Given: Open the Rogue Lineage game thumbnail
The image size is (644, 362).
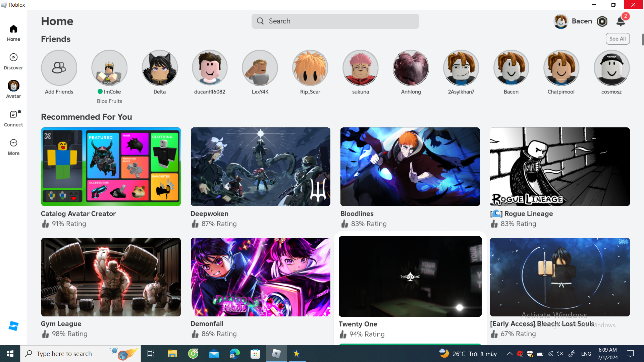Looking at the screenshot, I should [560, 167].
